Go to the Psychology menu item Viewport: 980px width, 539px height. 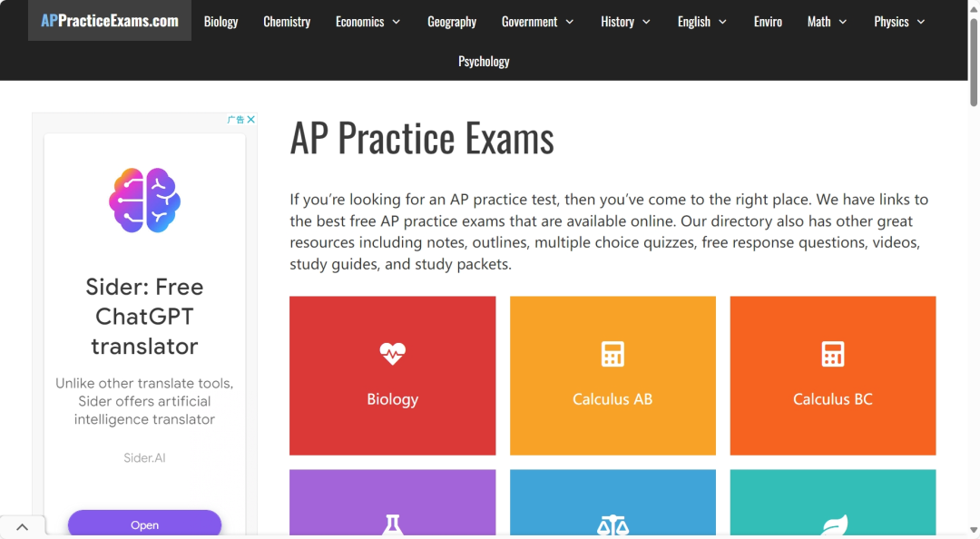tap(484, 62)
